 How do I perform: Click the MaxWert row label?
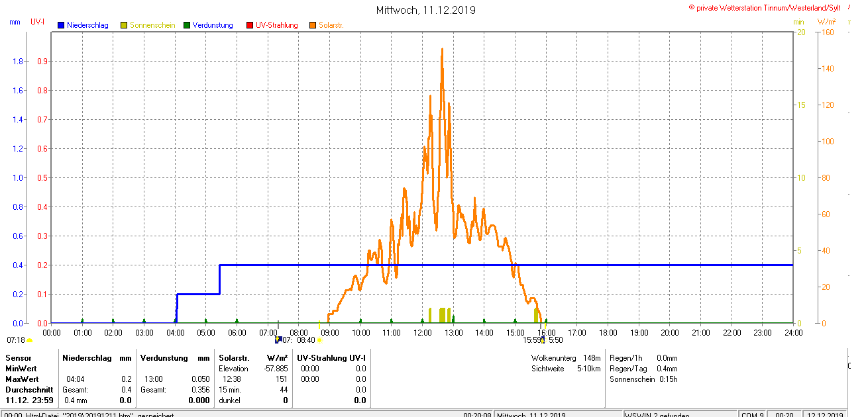[x=23, y=379]
